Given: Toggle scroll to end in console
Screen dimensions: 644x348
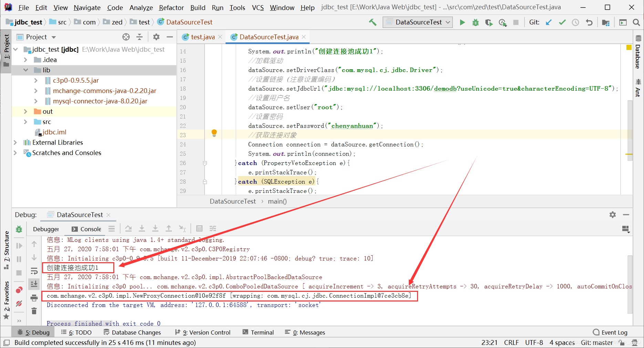Looking at the screenshot, I should click(x=34, y=284).
